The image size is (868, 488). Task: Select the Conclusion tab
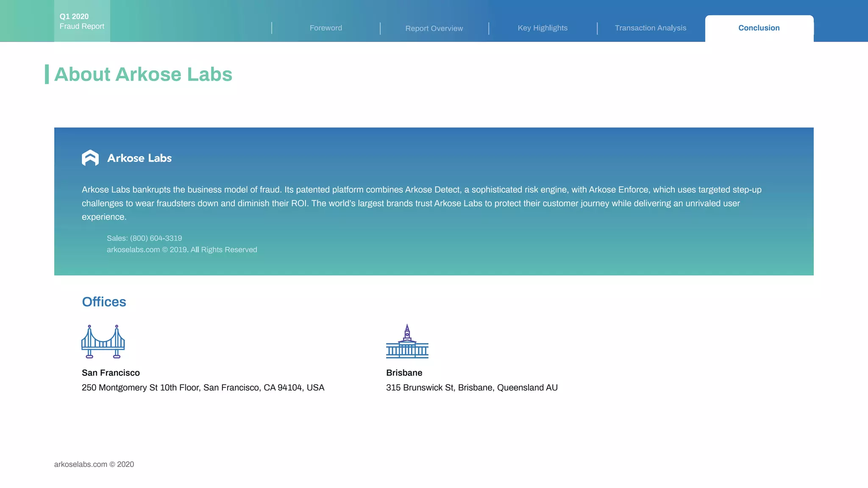click(x=759, y=28)
